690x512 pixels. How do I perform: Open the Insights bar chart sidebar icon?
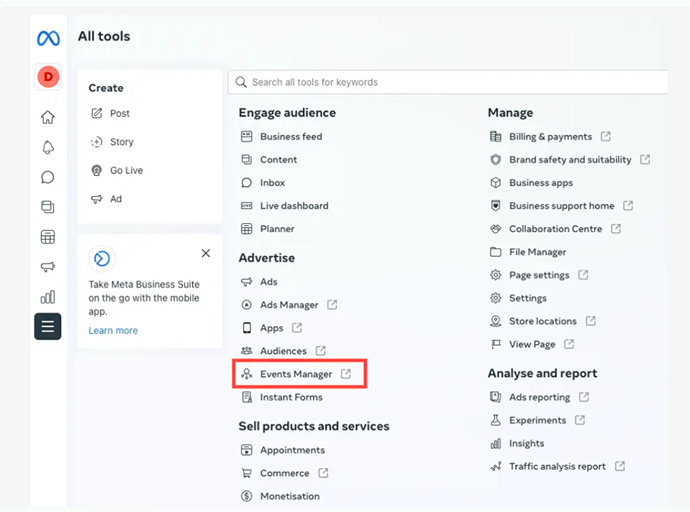coord(48,297)
